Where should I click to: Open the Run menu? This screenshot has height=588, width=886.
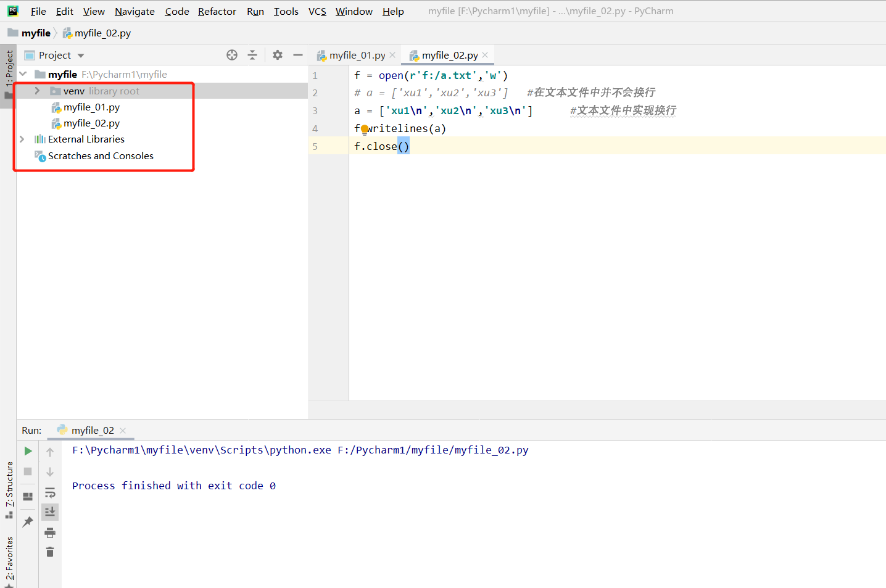pos(255,11)
